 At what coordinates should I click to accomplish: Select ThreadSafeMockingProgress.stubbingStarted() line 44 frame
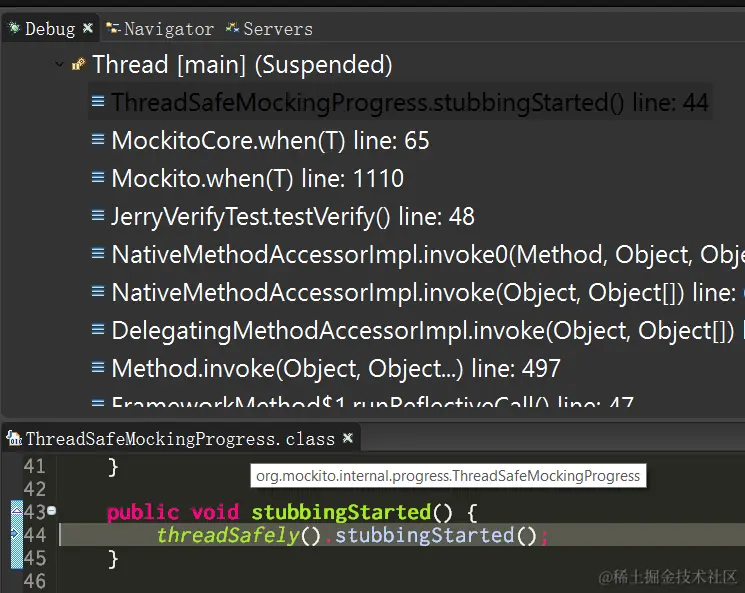[x=410, y=102]
